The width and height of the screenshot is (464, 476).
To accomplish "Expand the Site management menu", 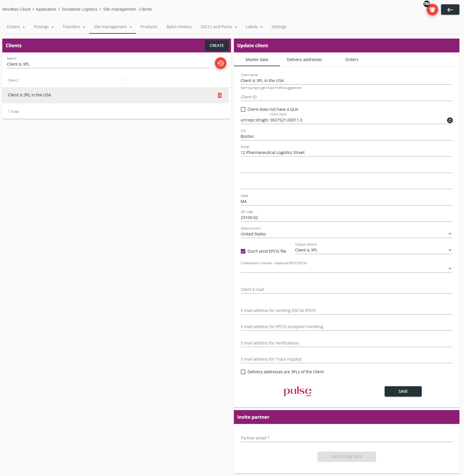I will coord(112,27).
